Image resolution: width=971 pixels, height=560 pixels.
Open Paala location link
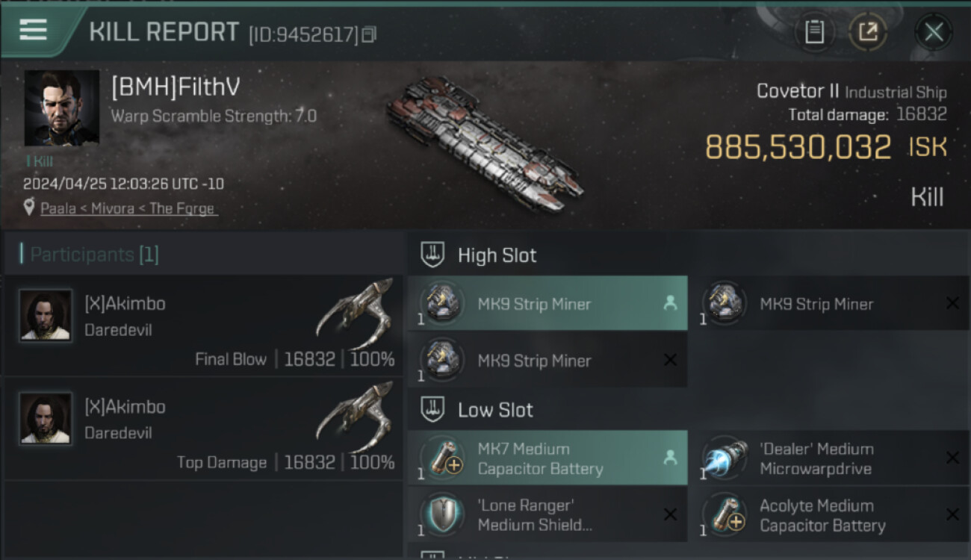(129, 208)
